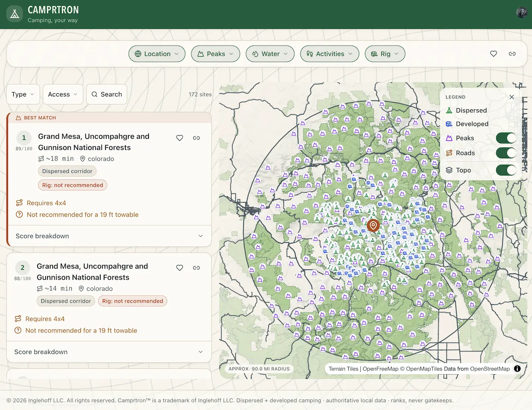Toggle the Peaks layer switch
The image size is (532, 410).
pyautogui.click(x=506, y=138)
